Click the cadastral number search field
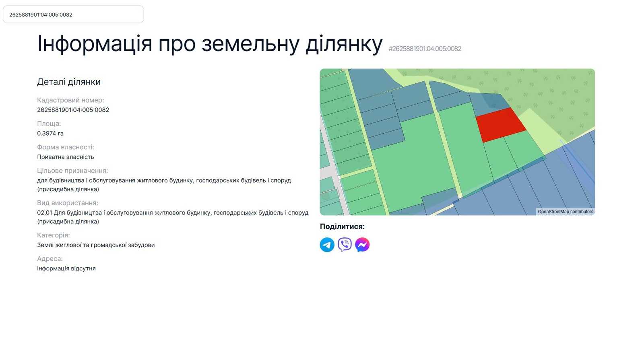This screenshot has width=644, height=338. (73, 14)
